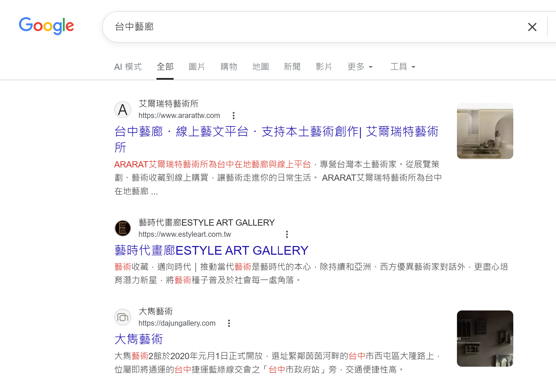
Task: Switch to the AI 模式 tab
Action: pos(128,67)
